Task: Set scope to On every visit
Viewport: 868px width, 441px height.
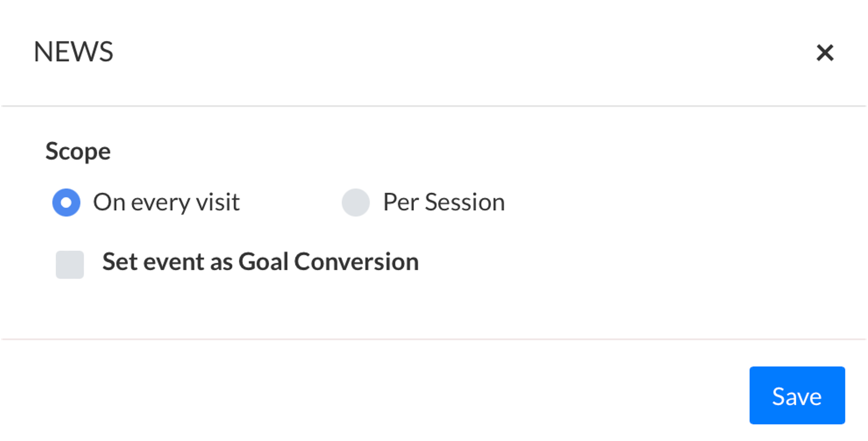Action: [66, 202]
